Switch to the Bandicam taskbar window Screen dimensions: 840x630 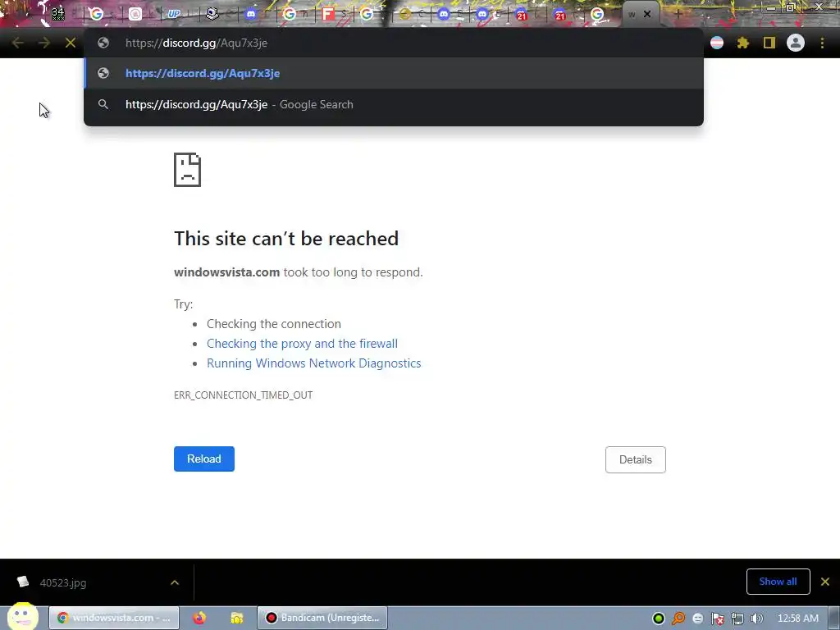pyautogui.click(x=322, y=619)
